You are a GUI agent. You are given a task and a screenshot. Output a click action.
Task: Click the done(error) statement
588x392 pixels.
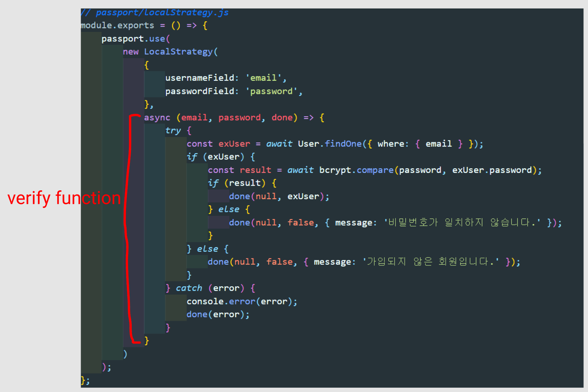[x=218, y=314]
